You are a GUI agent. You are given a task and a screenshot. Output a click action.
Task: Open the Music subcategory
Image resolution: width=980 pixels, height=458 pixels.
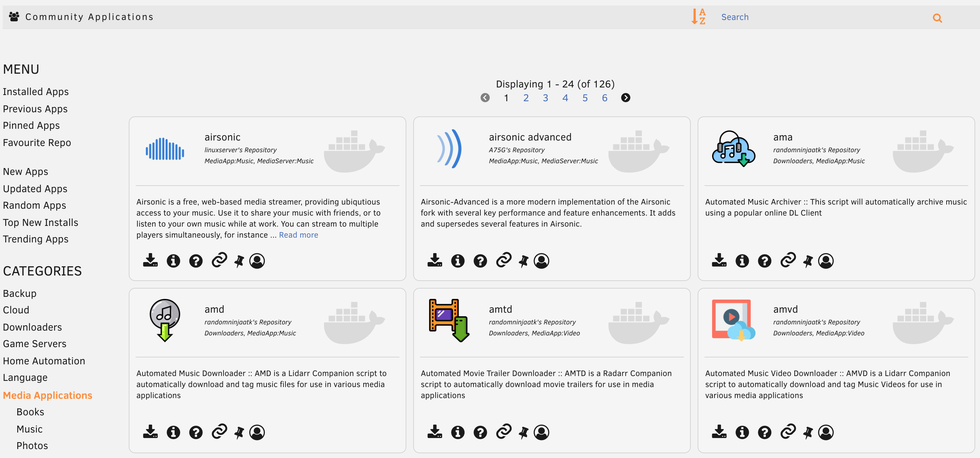click(x=29, y=429)
